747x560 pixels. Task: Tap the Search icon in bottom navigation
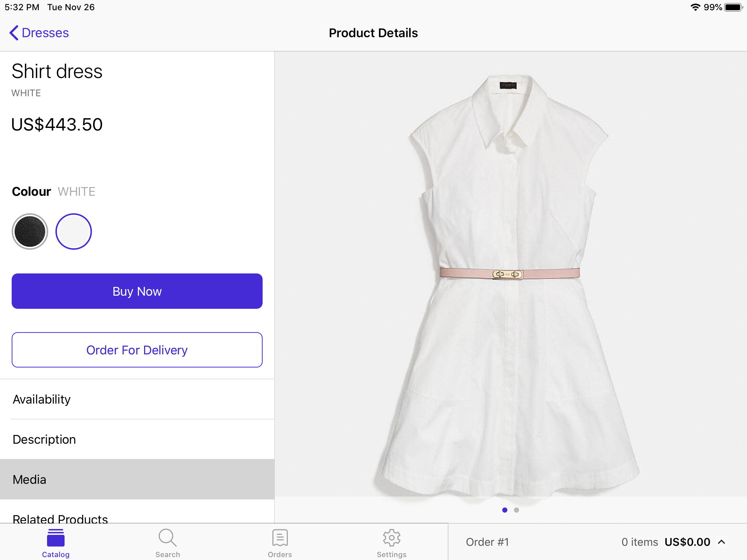click(167, 542)
